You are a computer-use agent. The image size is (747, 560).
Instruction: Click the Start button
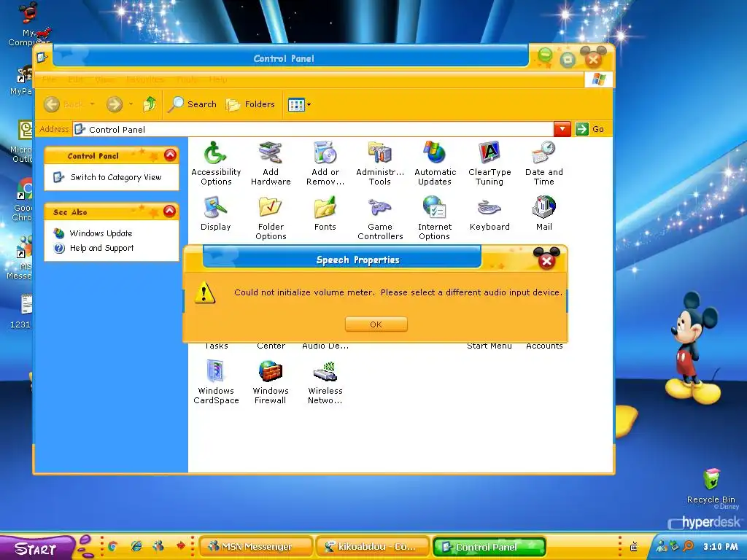36,548
